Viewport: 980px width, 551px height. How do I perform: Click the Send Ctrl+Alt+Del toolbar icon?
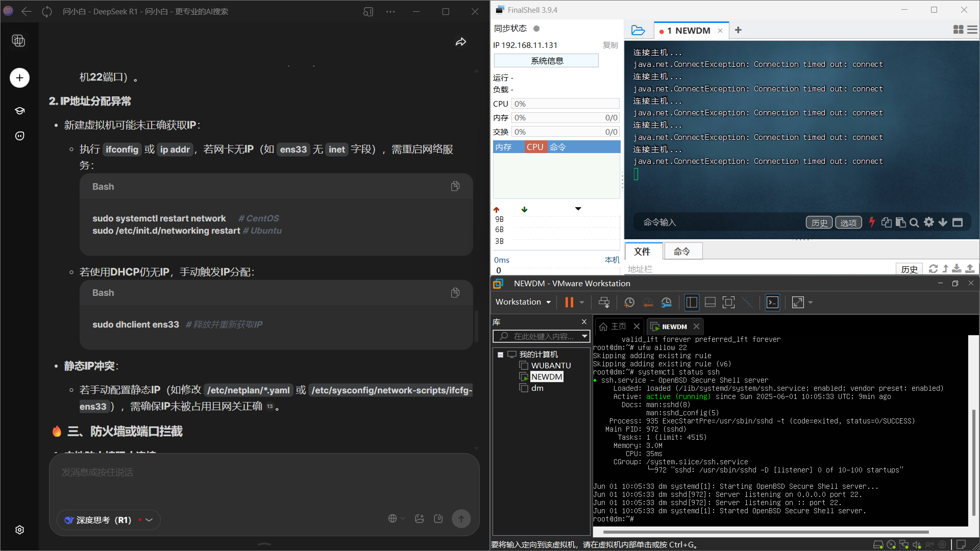click(x=604, y=303)
